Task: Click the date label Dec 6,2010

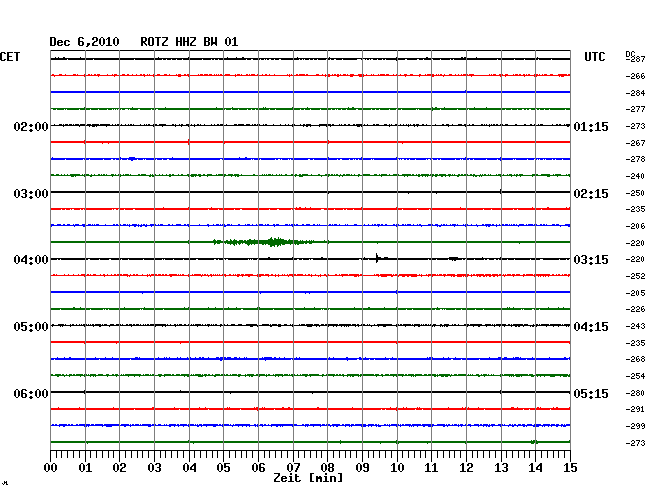Action: tap(84, 42)
